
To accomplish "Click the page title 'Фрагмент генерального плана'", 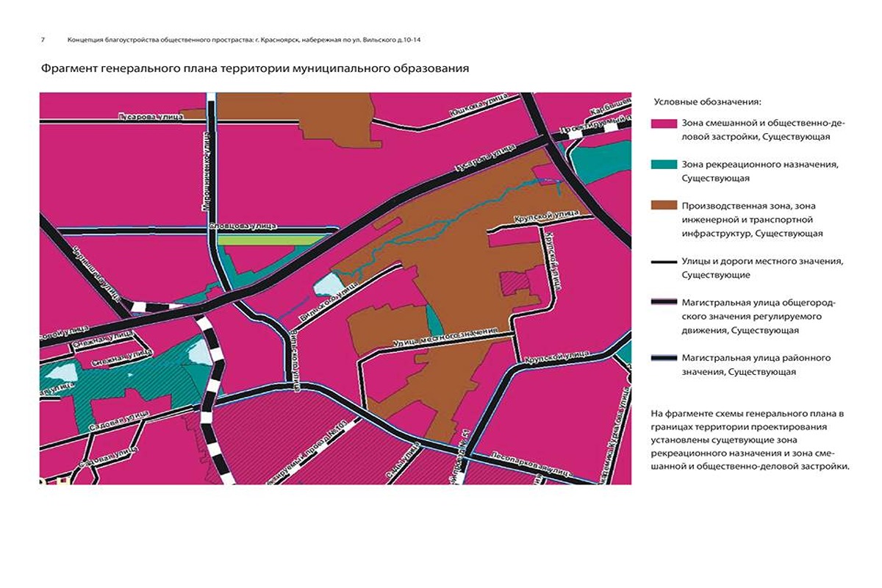I will 254,68.
